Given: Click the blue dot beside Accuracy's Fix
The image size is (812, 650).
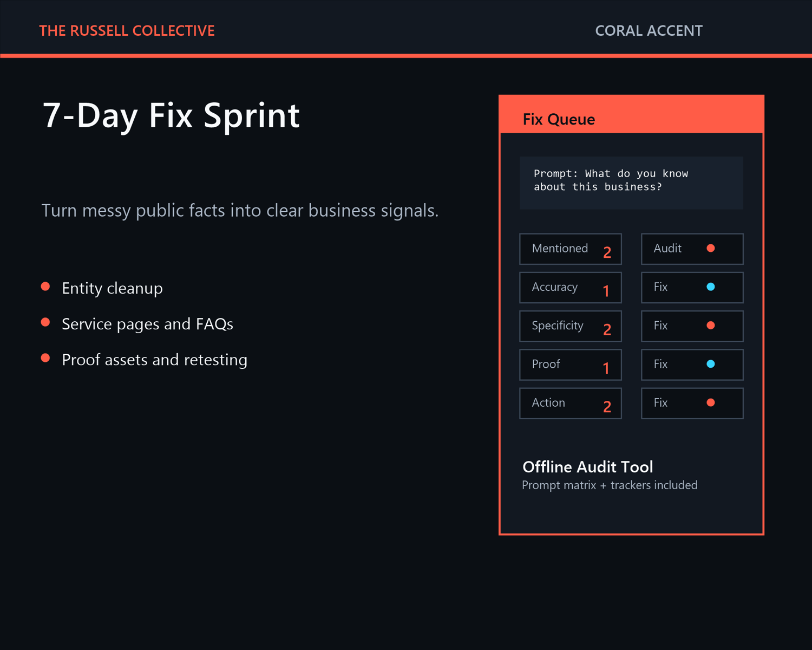Looking at the screenshot, I should [711, 287].
